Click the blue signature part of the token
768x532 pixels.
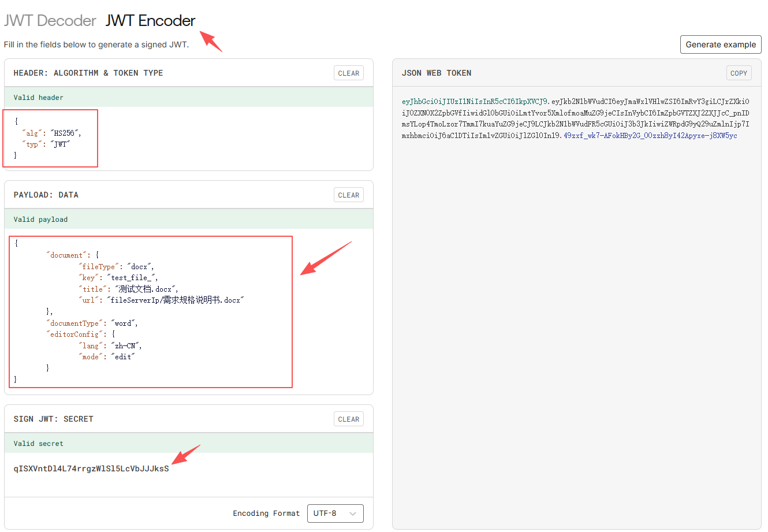(650, 136)
